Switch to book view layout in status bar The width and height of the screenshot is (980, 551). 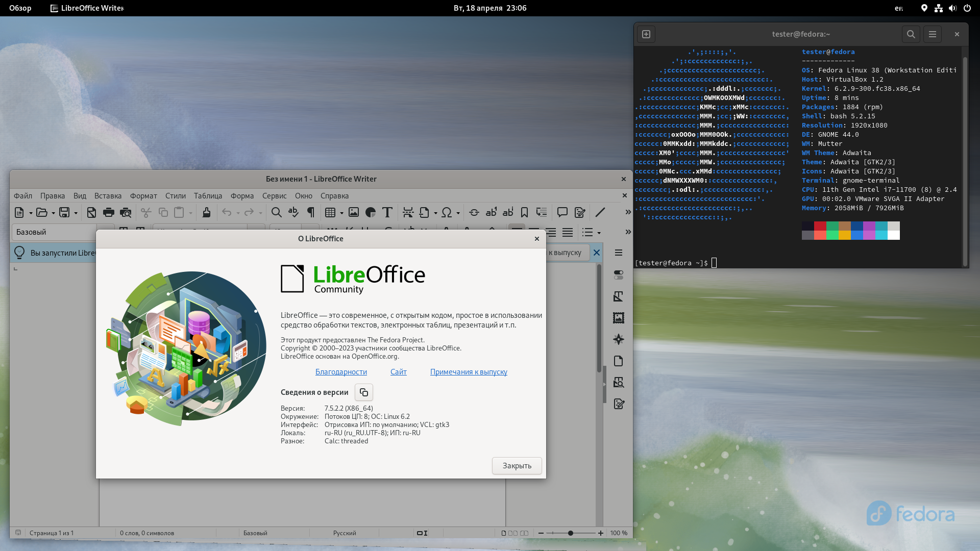[x=524, y=533]
